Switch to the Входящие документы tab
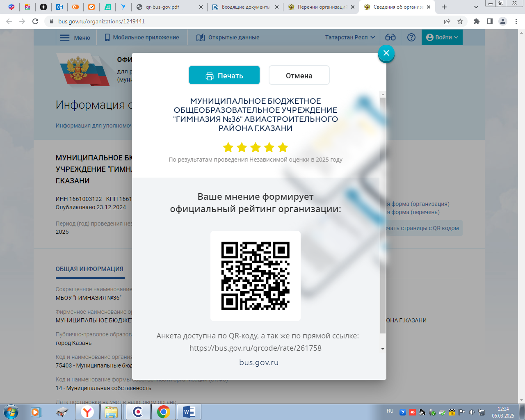The height and width of the screenshot is (420, 525). click(245, 7)
